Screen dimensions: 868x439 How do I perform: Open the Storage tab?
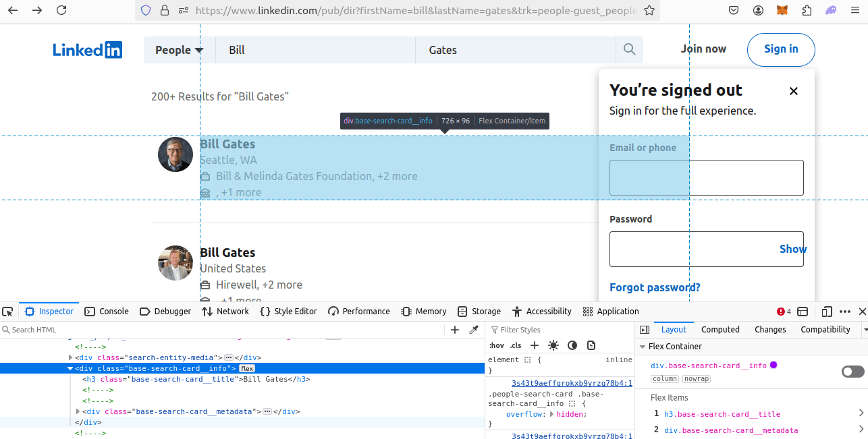[479, 312]
